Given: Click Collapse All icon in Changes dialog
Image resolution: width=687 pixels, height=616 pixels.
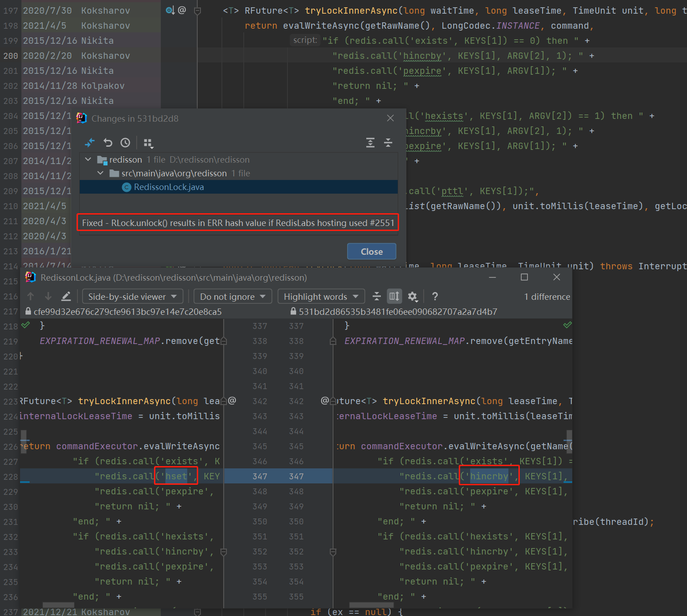Looking at the screenshot, I should [x=388, y=143].
